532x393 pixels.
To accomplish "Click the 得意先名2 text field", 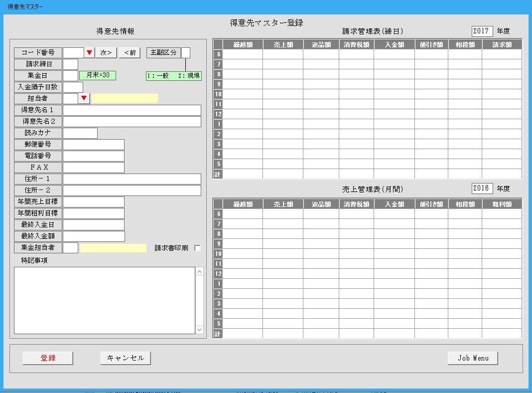I will [132, 122].
